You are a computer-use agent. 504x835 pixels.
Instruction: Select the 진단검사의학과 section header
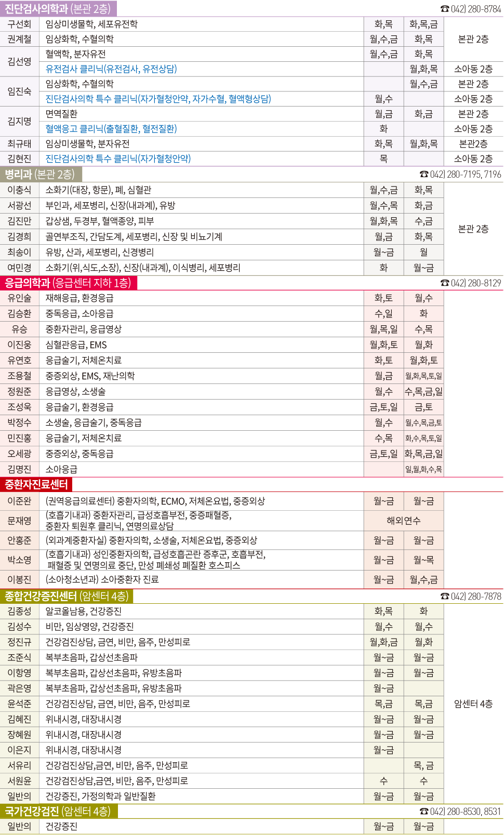(x=58, y=9)
